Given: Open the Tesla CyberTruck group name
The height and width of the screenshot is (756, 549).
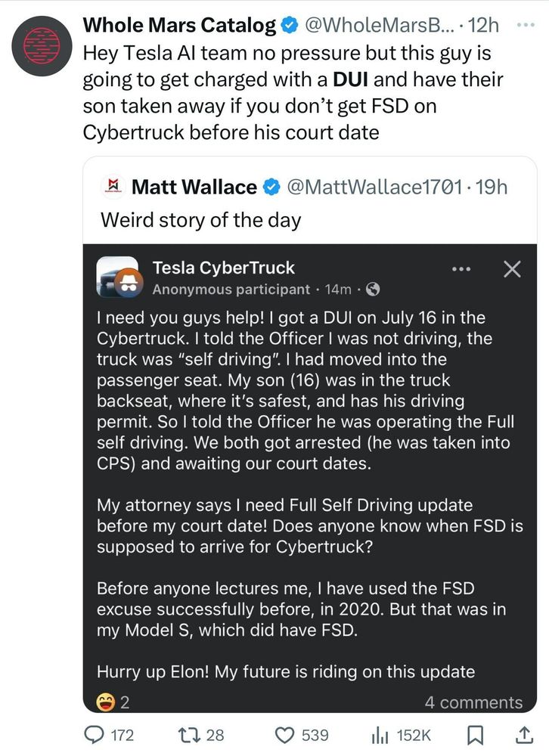Looking at the screenshot, I should [223, 268].
